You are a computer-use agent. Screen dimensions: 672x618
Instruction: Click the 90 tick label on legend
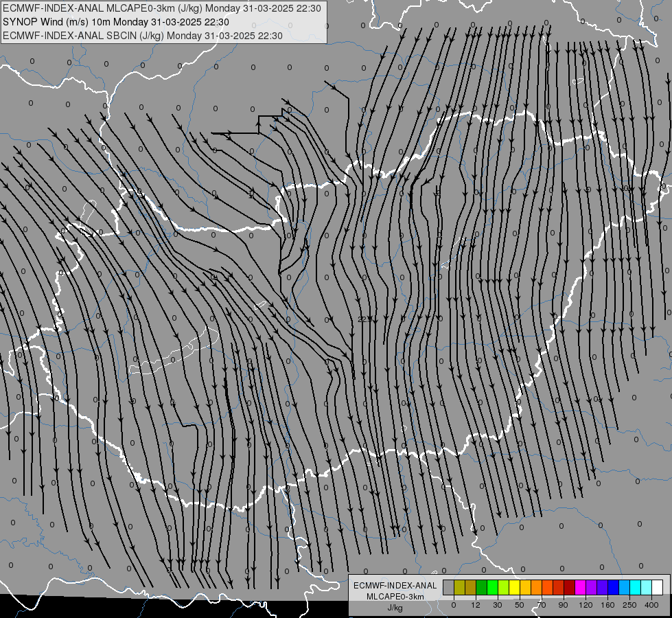click(563, 605)
